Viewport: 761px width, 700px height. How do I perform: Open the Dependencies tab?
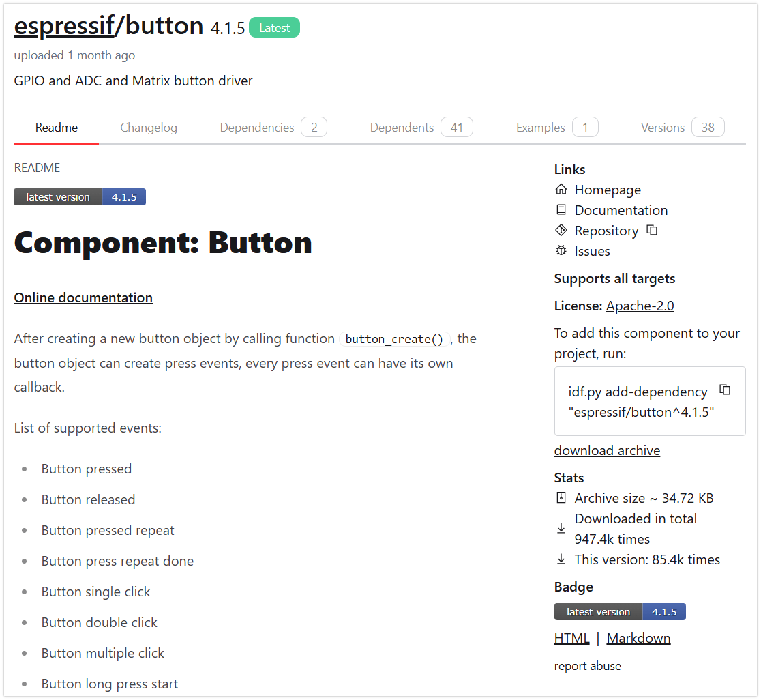tap(257, 127)
